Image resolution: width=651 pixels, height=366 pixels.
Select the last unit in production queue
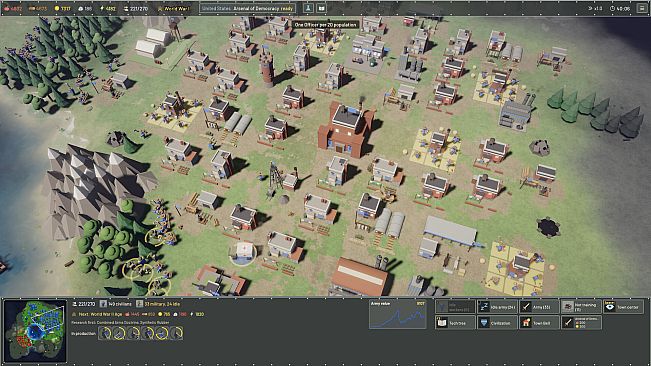[176, 333]
